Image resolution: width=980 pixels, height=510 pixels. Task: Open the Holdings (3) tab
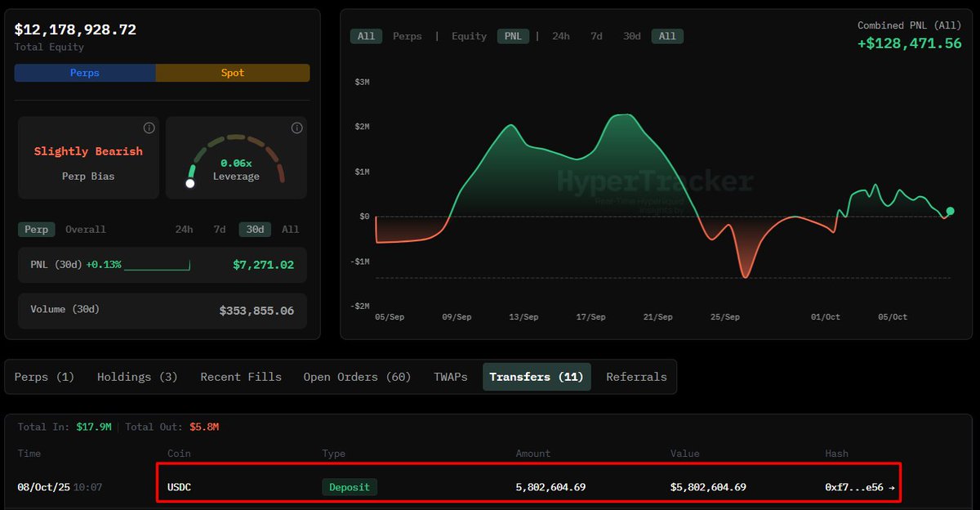[x=137, y=377]
